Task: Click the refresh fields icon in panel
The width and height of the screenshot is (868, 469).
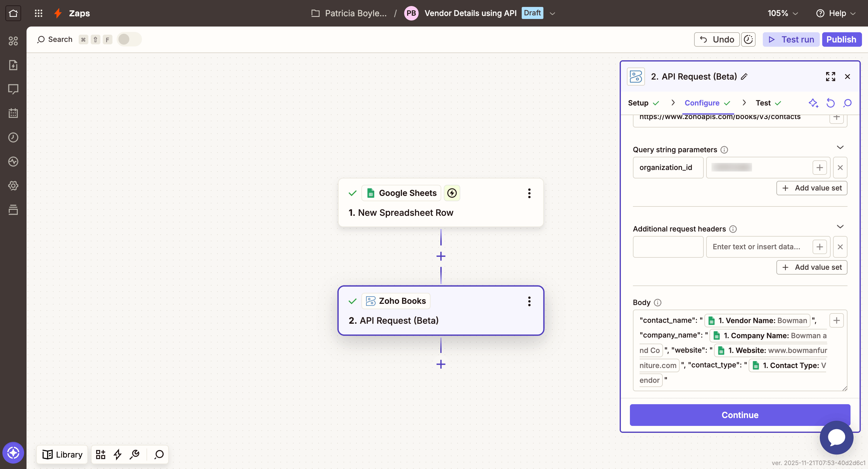Action: pos(830,103)
